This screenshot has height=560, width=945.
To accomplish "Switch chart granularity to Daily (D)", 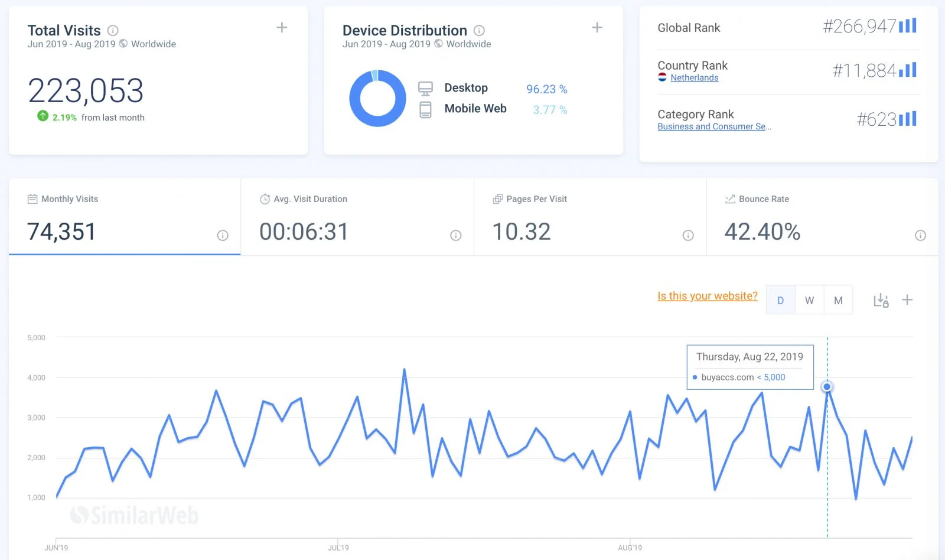I will pyautogui.click(x=780, y=300).
